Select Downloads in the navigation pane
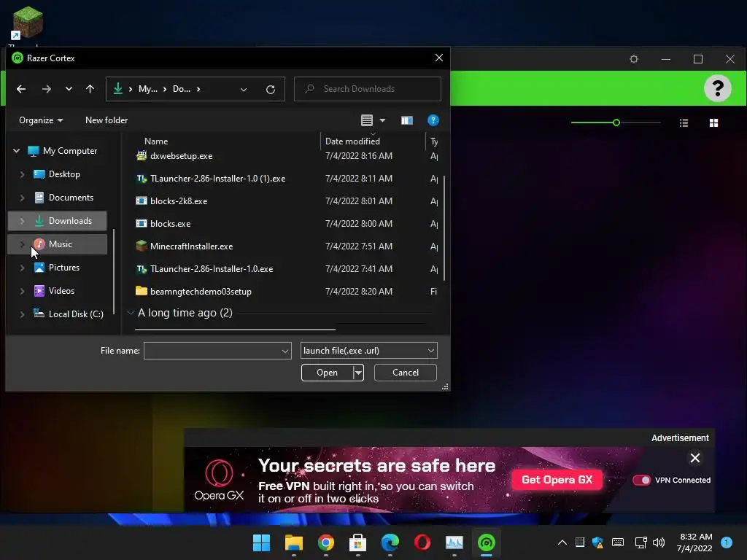This screenshot has height=560, width=747. [x=57, y=221]
